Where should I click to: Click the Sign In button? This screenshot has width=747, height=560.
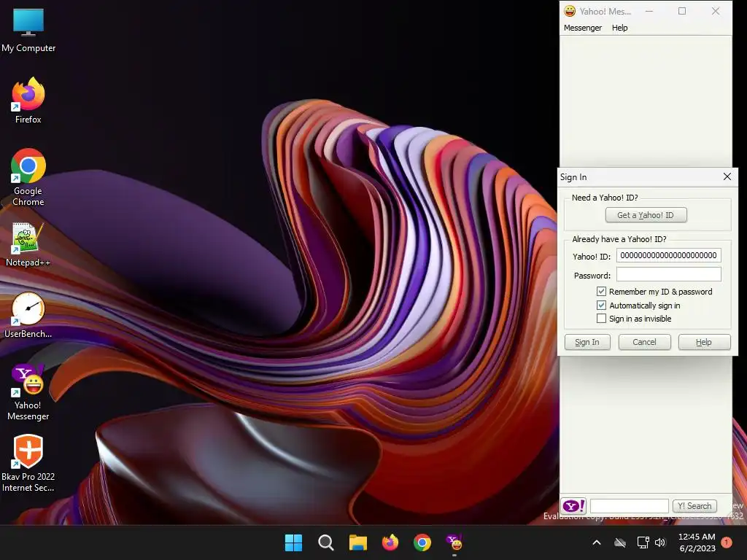point(587,342)
